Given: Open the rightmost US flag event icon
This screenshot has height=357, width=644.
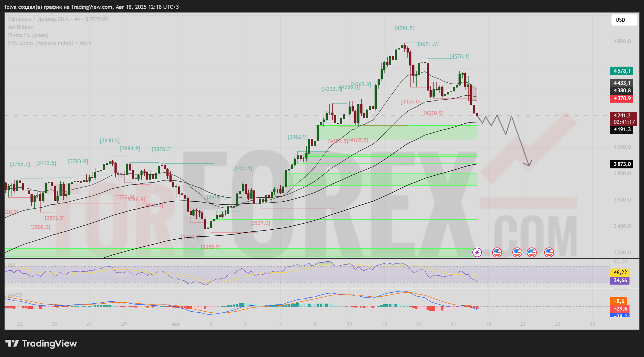Looking at the screenshot, I should [x=549, y=252].
